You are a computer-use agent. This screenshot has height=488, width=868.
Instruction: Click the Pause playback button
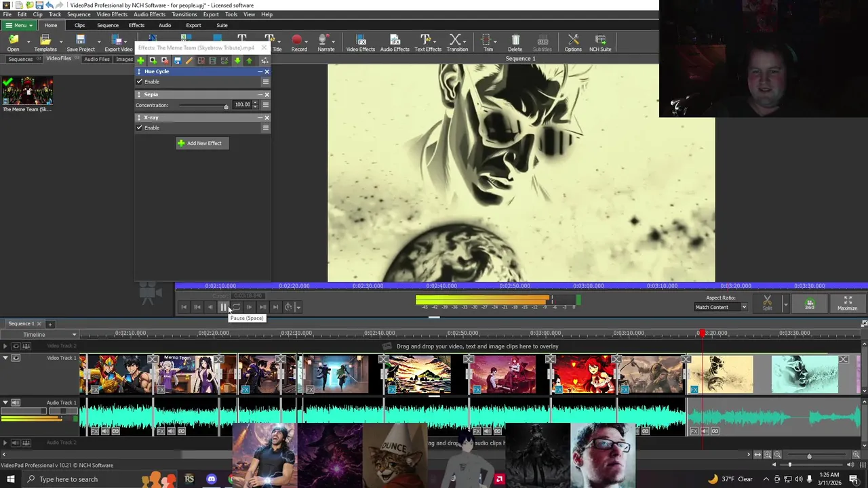pyautogui.click(x=223, y=307)
